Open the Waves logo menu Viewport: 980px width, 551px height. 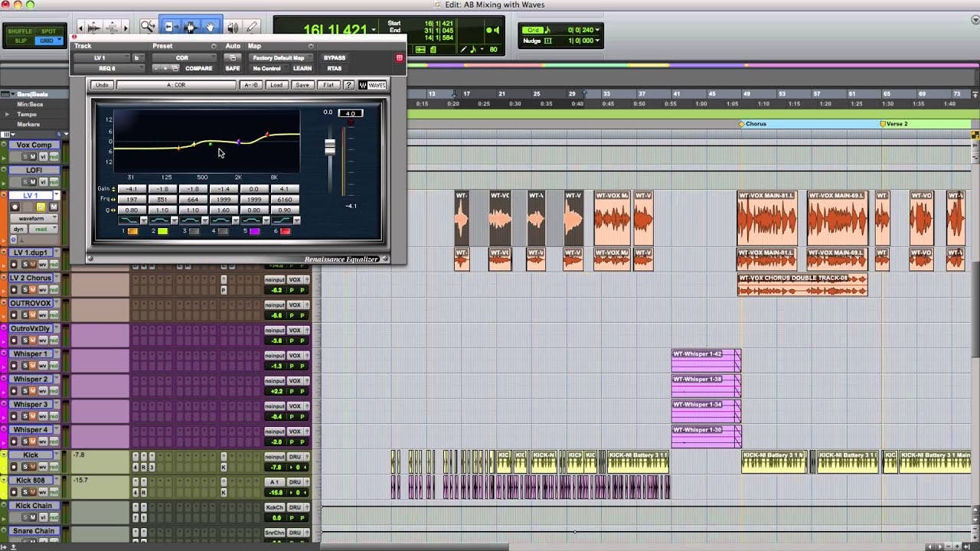[x=373, y=85]
